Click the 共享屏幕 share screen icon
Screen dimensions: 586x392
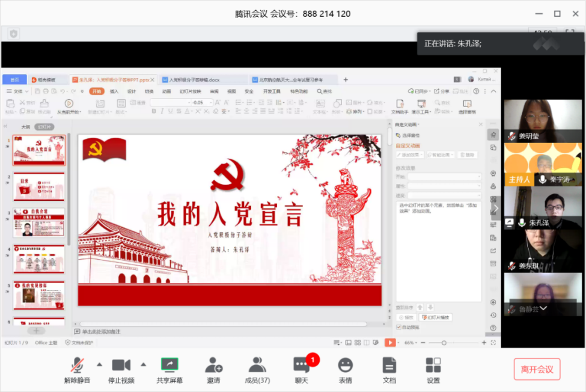point(169,366)
